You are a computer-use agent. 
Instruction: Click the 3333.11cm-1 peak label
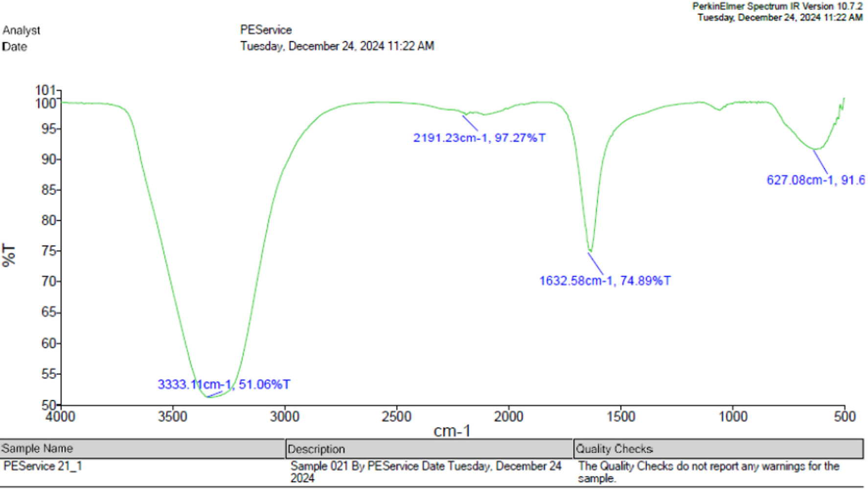[x=224, y=384]
